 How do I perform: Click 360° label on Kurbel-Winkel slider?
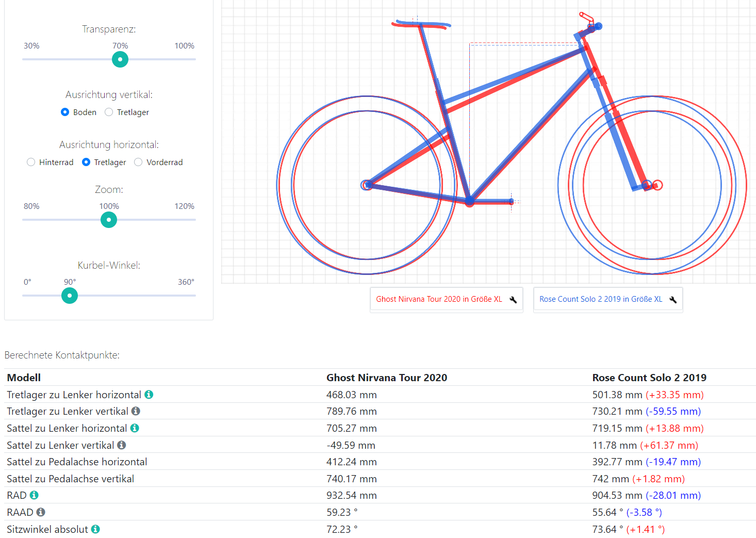click(x=186, y=282)
